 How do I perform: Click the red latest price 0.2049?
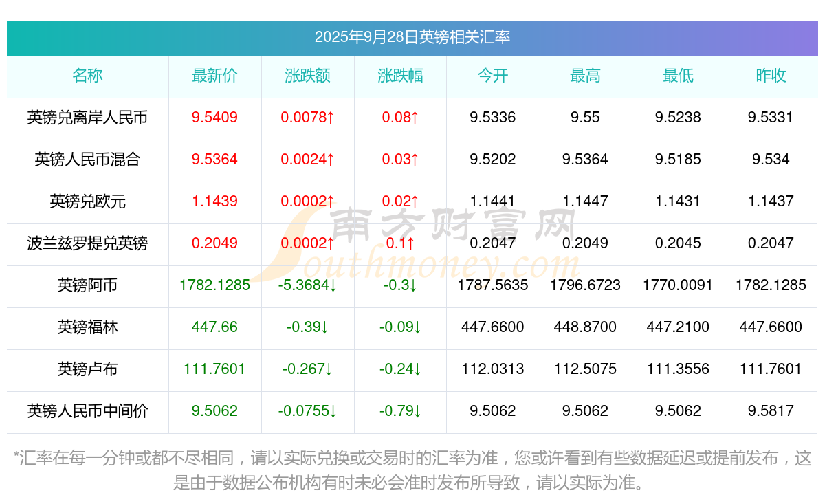[x=214, y=243]
